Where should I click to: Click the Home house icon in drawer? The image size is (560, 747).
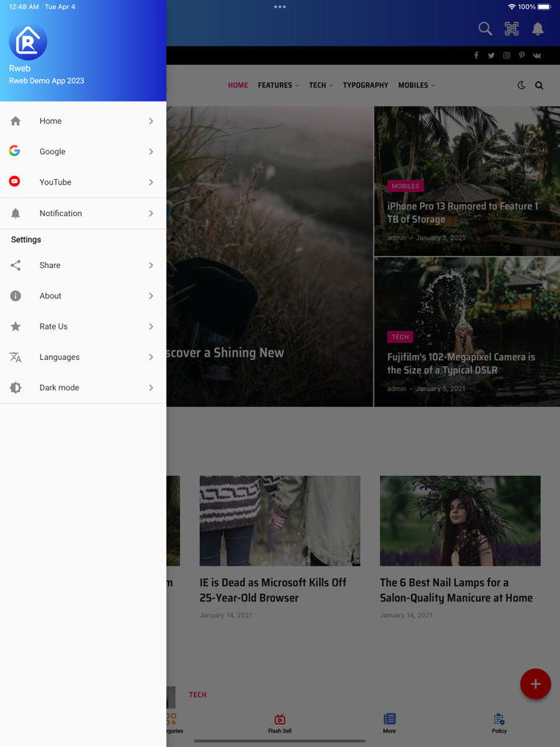coord(15,121)
